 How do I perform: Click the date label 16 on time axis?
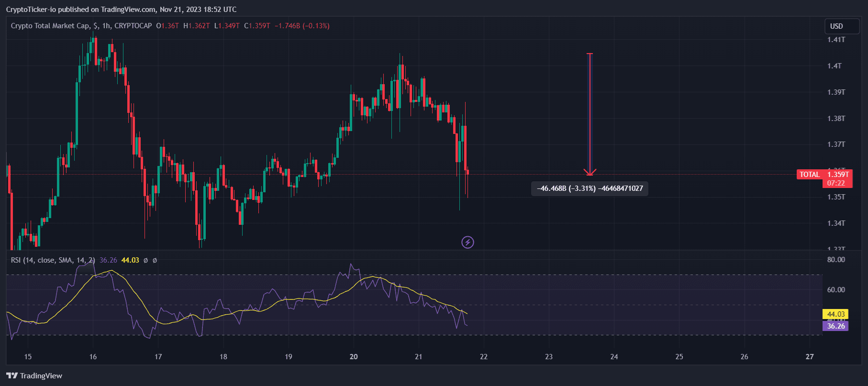pyautogui.click(x=93, y=357)
